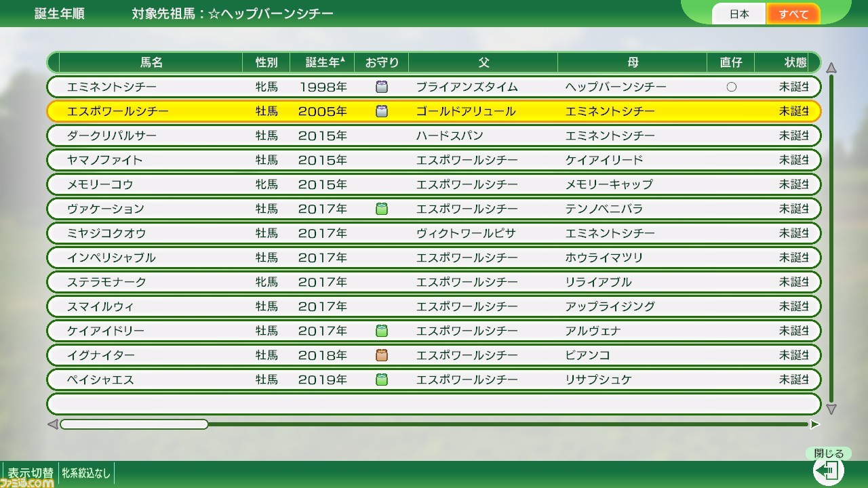
Task: Select the ステラモナーク horse name
Action: pos(106,282)
